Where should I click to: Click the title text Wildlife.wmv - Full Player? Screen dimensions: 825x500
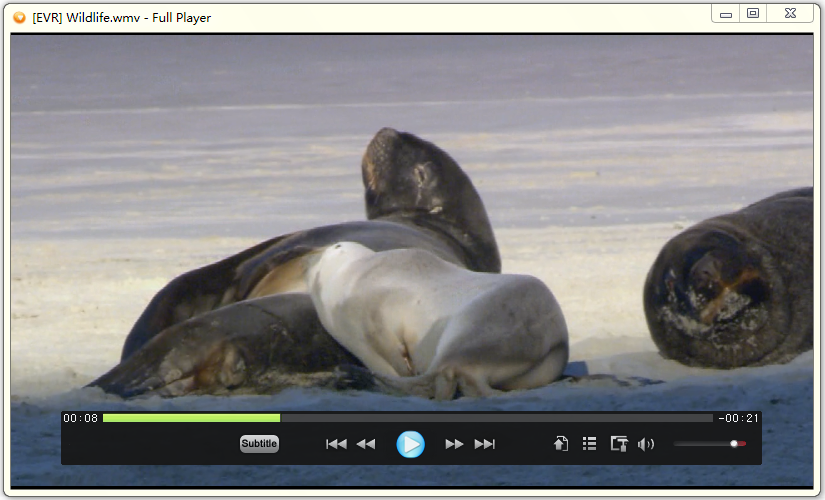coord(138,18)
